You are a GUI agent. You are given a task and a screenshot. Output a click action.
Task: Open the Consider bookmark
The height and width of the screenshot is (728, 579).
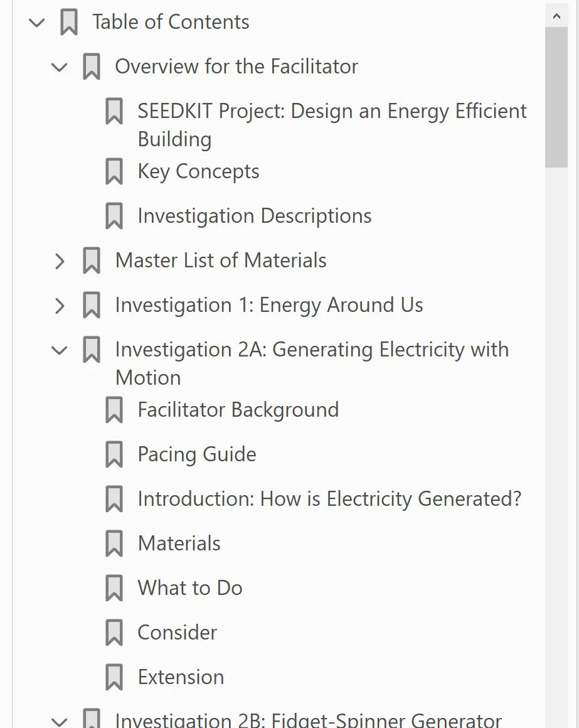point(177,633)
